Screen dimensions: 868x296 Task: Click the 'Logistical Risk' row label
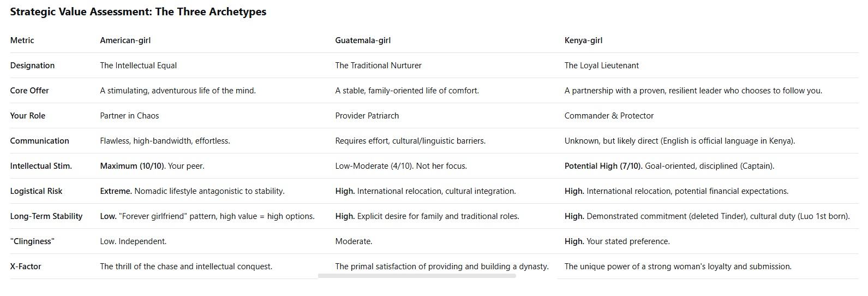36,191
